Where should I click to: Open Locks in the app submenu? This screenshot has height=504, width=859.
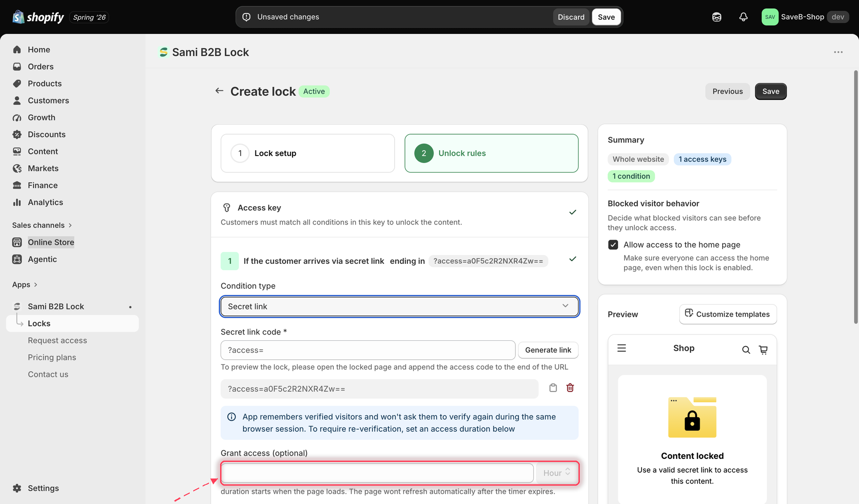click(72, 323)
